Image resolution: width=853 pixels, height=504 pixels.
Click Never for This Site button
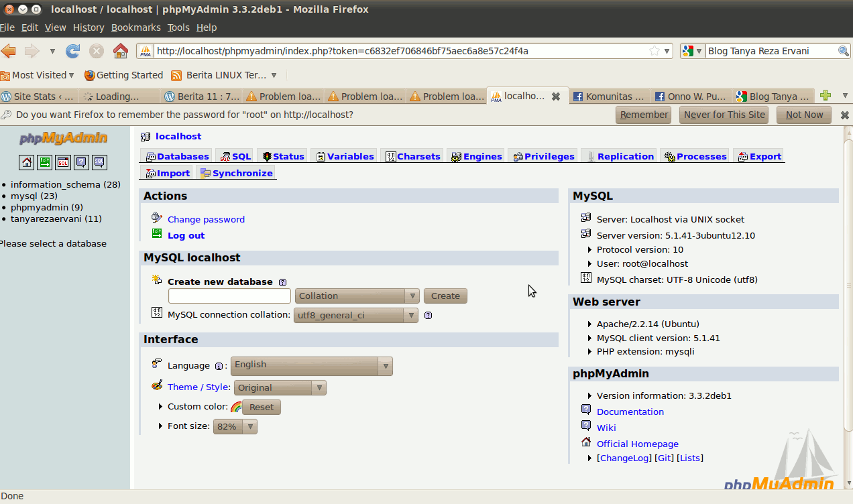[724, 115]
